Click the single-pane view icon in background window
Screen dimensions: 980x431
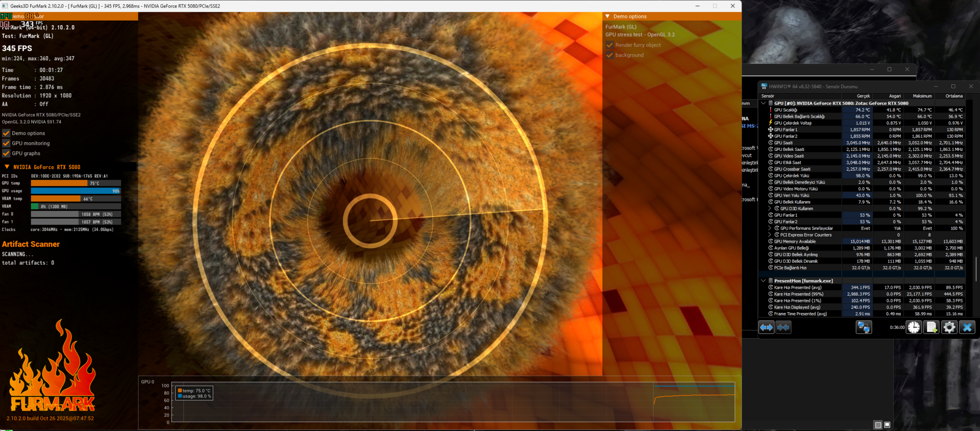(887, 425)
